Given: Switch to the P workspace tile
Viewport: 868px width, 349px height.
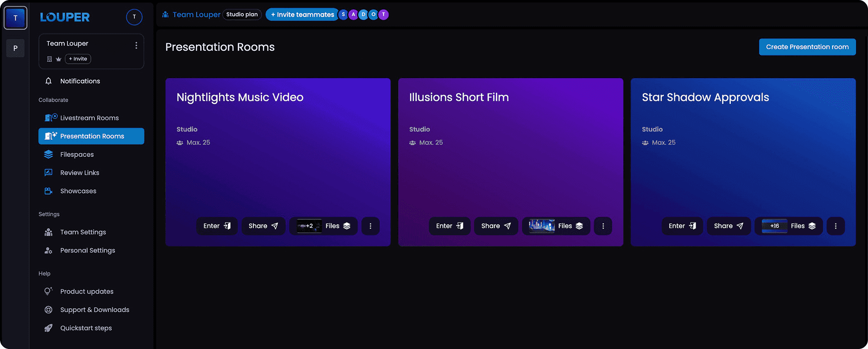Looking at the screenshot, I should point(15,48).
